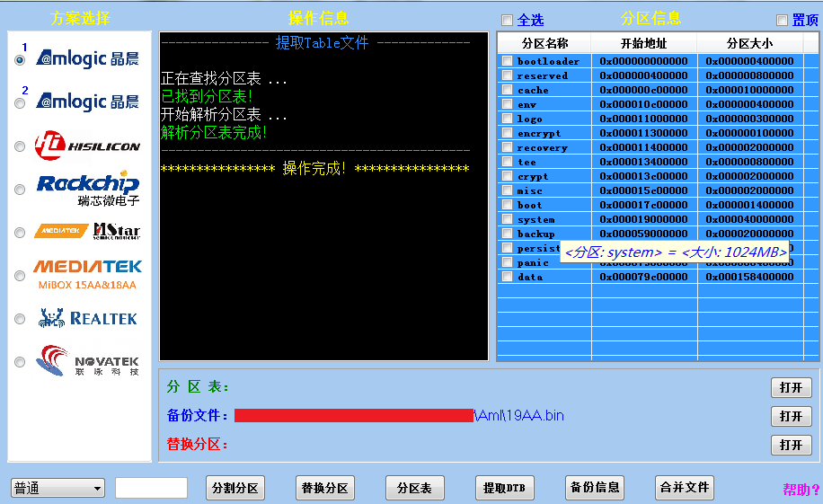Click the cache size 0x000010000000

pos(749,90)
